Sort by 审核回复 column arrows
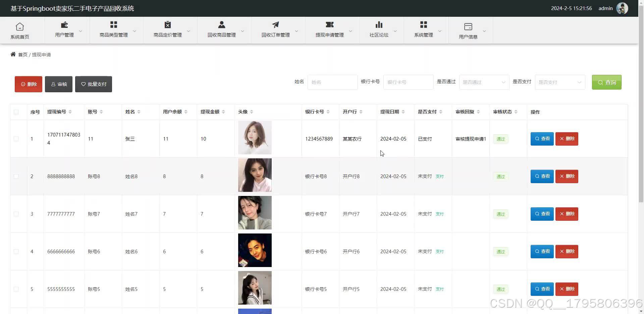 pyautogui.click(x=478, y=112)
